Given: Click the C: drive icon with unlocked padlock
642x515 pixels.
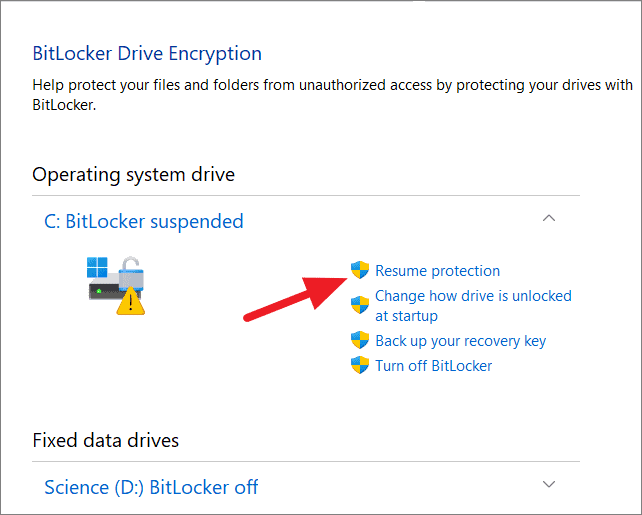Looking at the screenshot, I should point(116,286).
